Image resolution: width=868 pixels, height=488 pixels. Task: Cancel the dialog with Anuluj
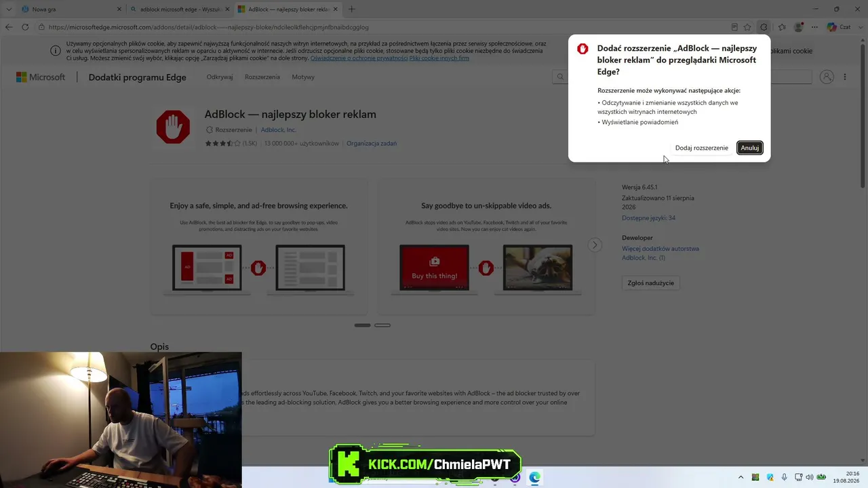tap(749, 148)
